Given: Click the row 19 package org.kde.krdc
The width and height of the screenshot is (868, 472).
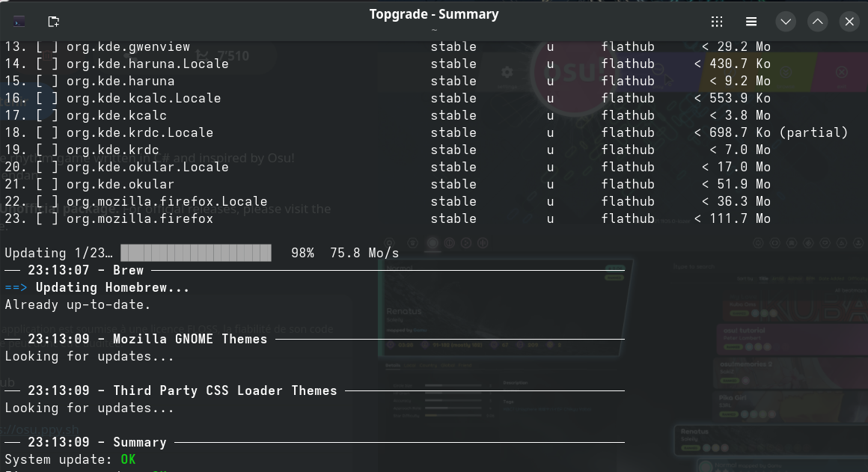Looking at the screenshot, I should [x=112, y=150].
